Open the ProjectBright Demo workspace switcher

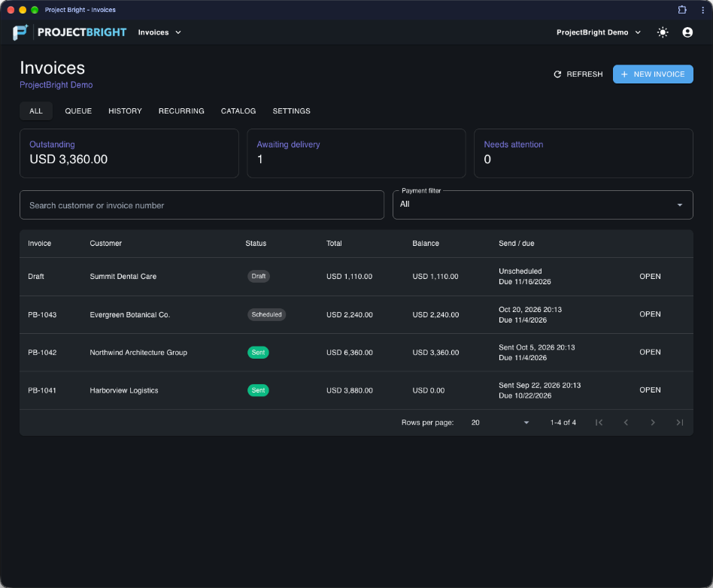click(599, 32)
